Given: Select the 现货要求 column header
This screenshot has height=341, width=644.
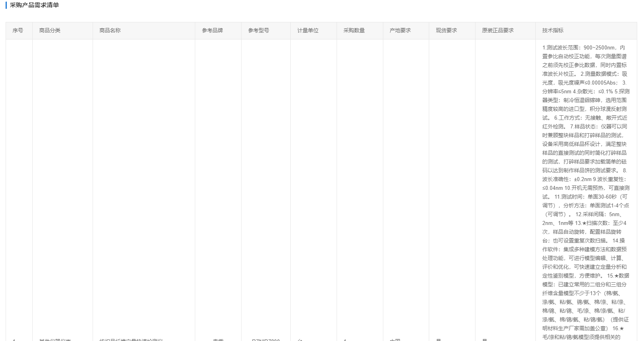Looking at the screenshot, I should [x=446, y=30].
